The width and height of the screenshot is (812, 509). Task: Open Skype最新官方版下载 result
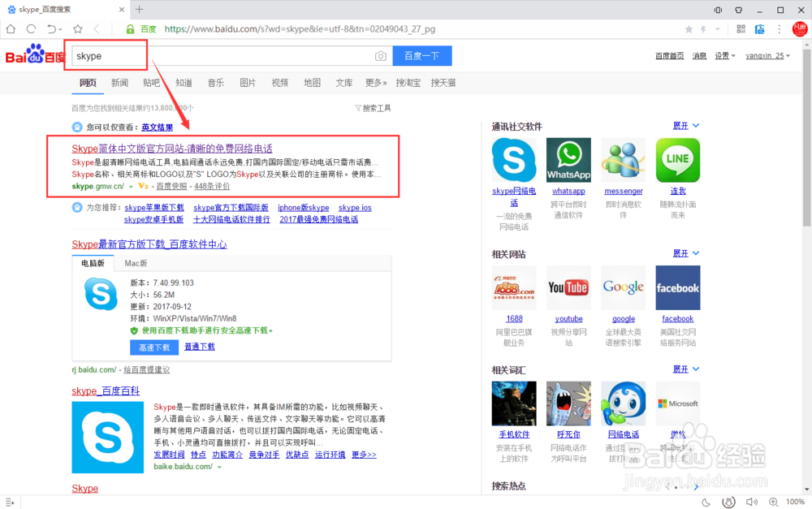tap(149, 244)
